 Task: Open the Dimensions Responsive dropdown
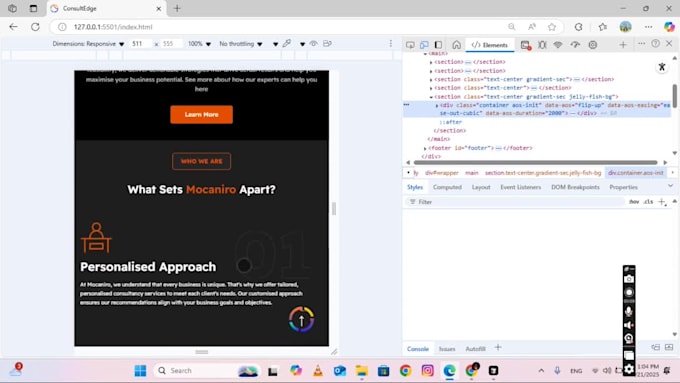coord(88,44)
